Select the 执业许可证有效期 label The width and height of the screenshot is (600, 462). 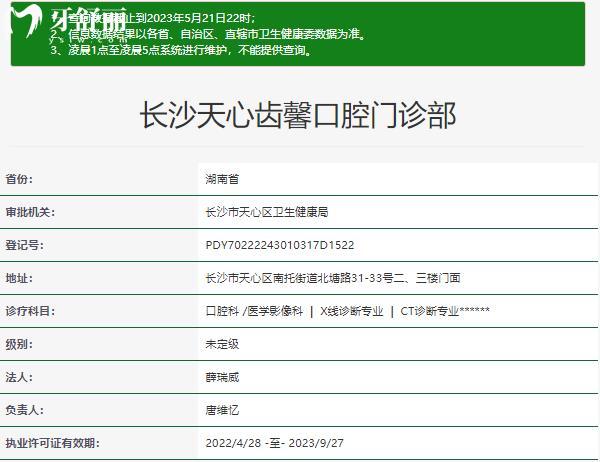52,443
